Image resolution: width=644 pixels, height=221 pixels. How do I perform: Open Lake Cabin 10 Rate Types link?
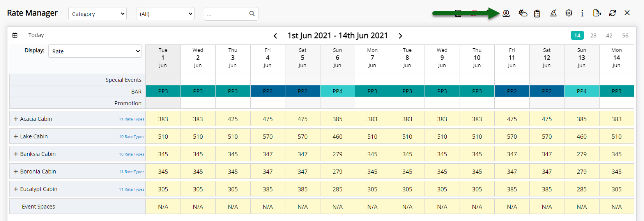point(132,137)
